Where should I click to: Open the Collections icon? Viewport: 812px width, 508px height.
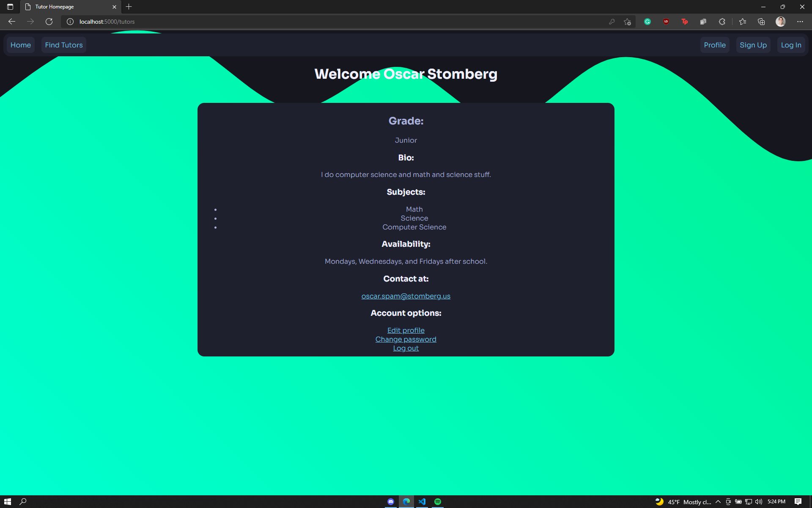[761, 22]
